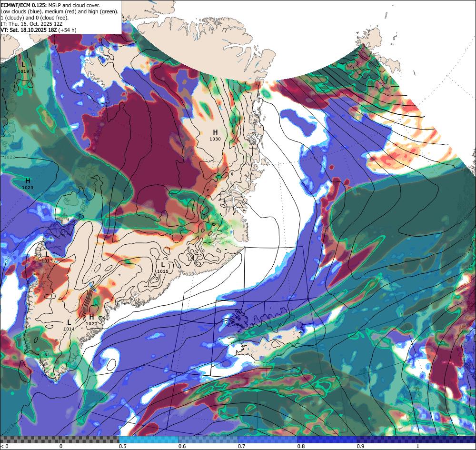The width and height of the screenshot is (476, 450).
Task: Click the colorbar segment between 0.5 and 0.6
Action: [x=149, y=440]
